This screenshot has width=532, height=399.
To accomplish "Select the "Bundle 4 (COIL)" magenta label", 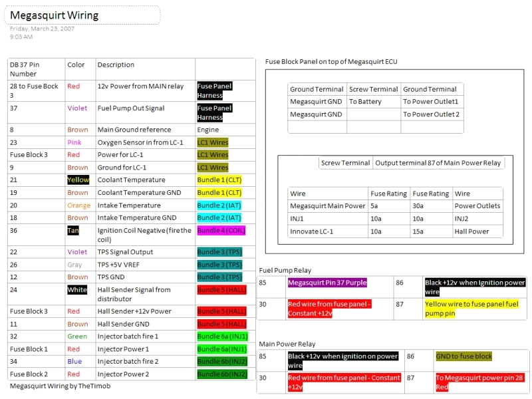I will [222, 231].
